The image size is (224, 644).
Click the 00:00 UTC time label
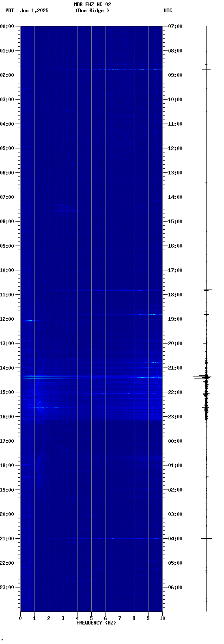pos(175,441)
